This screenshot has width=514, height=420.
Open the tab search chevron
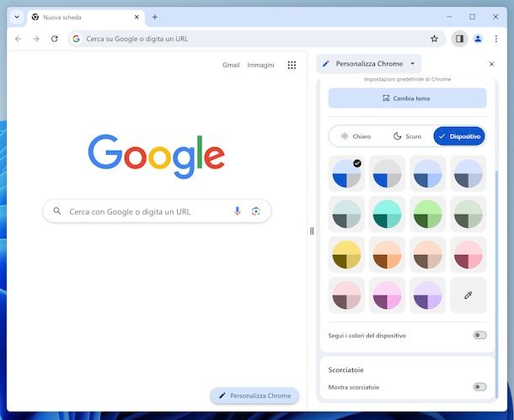pos(17,17)
